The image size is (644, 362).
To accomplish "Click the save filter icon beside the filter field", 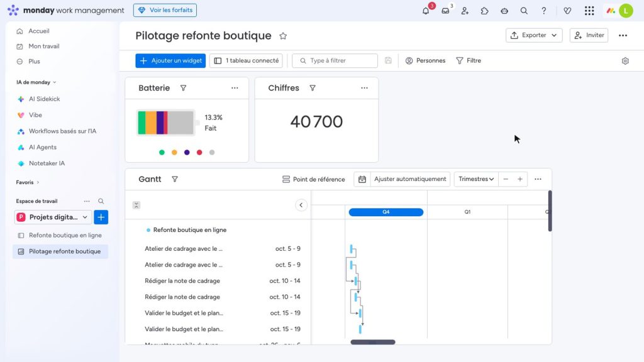I will coord(388,60).
